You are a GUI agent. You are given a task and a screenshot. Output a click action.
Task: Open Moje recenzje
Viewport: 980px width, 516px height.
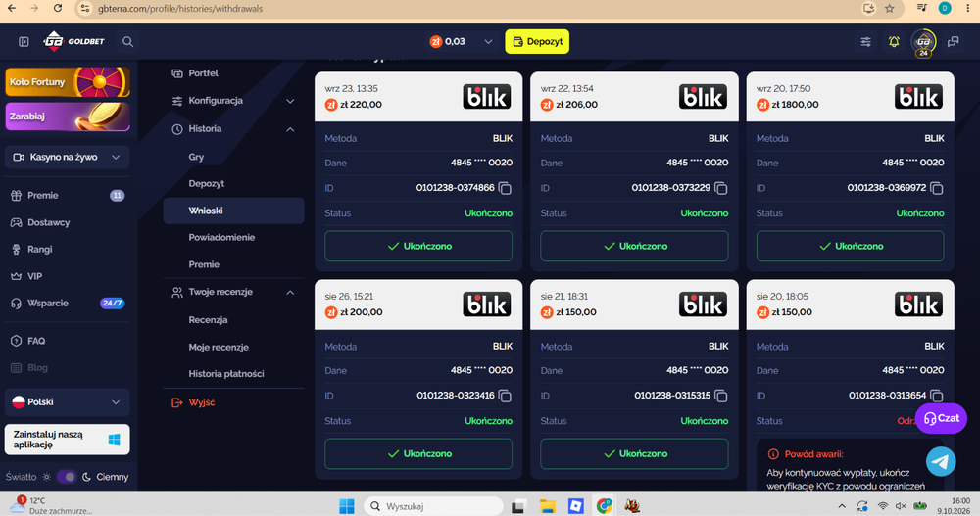[219, 347]
